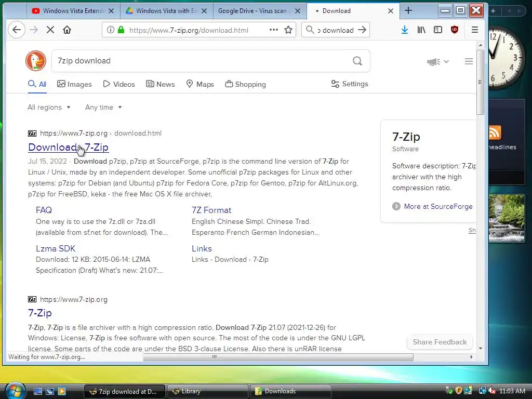532x399 pixels.
Task: Click the Firefox toolbar search box
Action: click(x=335, y=30)
